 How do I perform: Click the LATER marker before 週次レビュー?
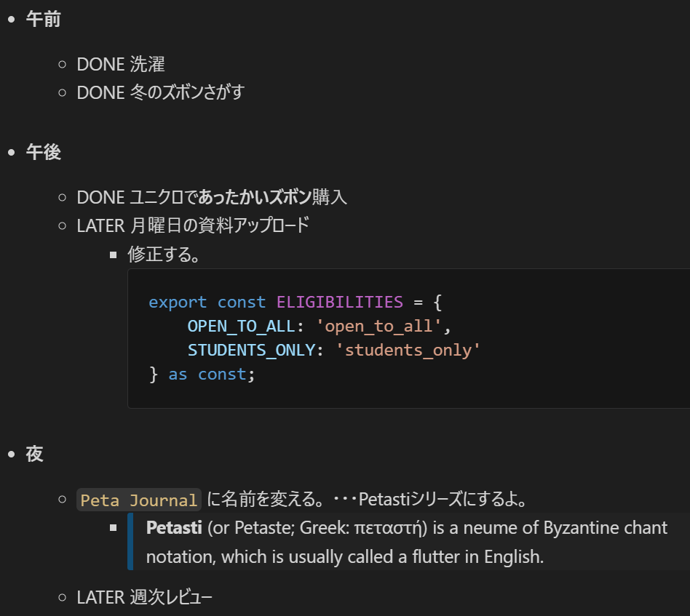[100, 598]
